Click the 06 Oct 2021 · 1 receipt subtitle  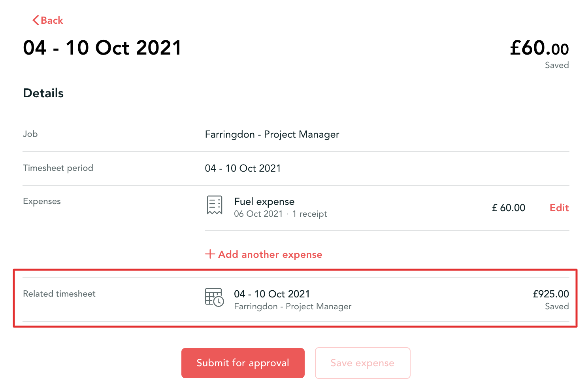coord(281,214)
